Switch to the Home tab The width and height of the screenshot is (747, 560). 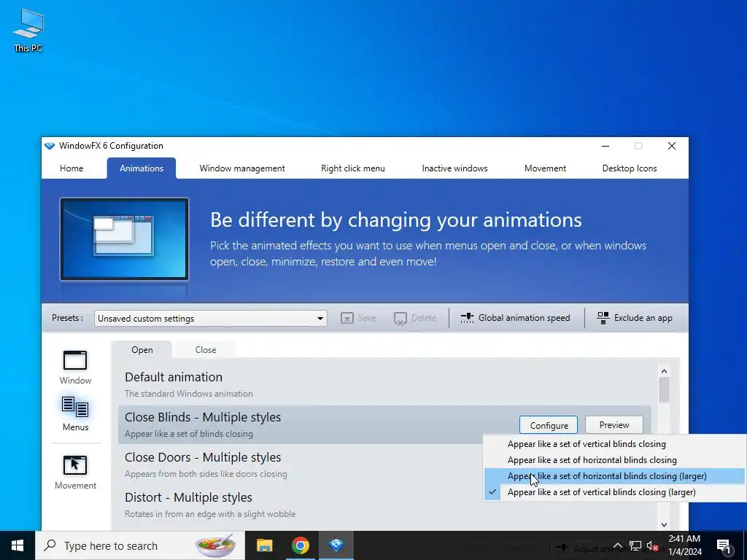[71, 168]
